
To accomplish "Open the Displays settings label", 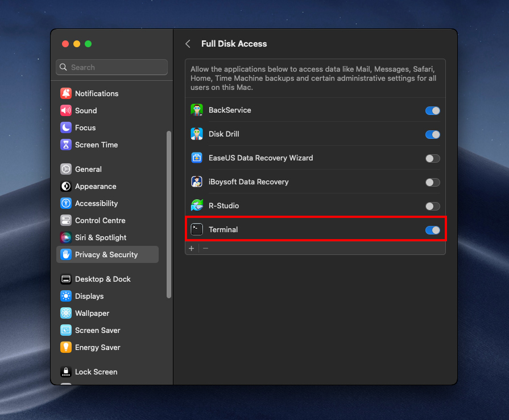I will tap(89, 297).
